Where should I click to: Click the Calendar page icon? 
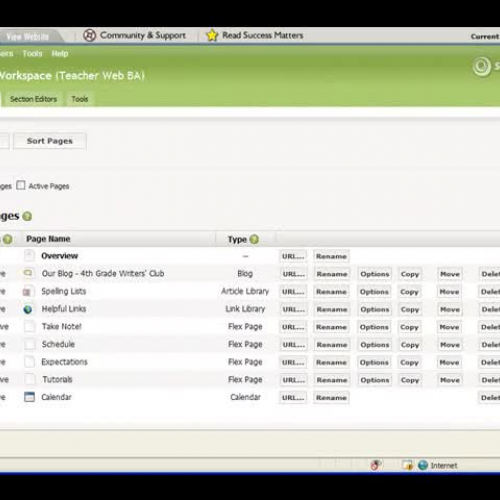(29, 397)
